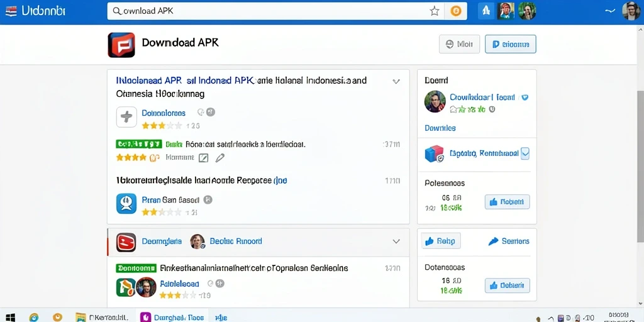Open the first result blue title link
This screenshot has height=322, width=644.
(186, 80)
